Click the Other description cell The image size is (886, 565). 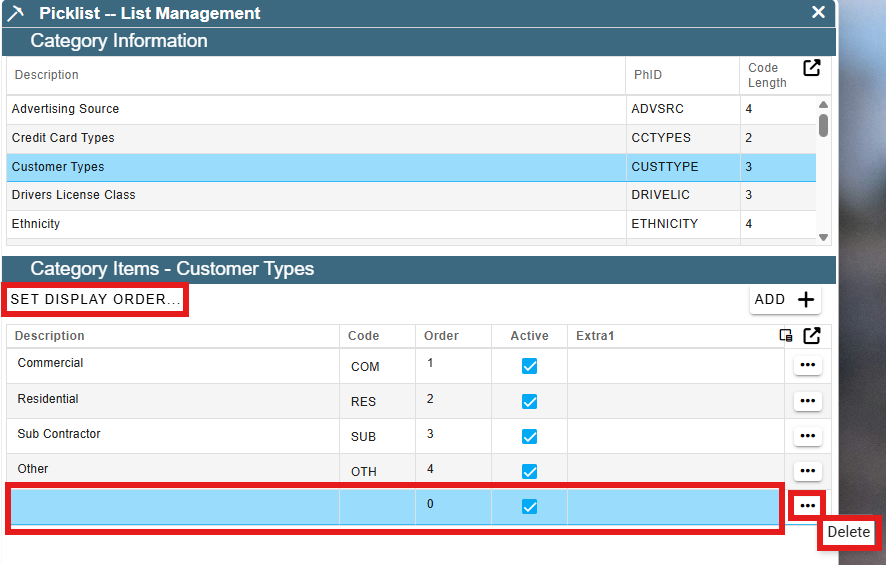click(x=173, y=469)
